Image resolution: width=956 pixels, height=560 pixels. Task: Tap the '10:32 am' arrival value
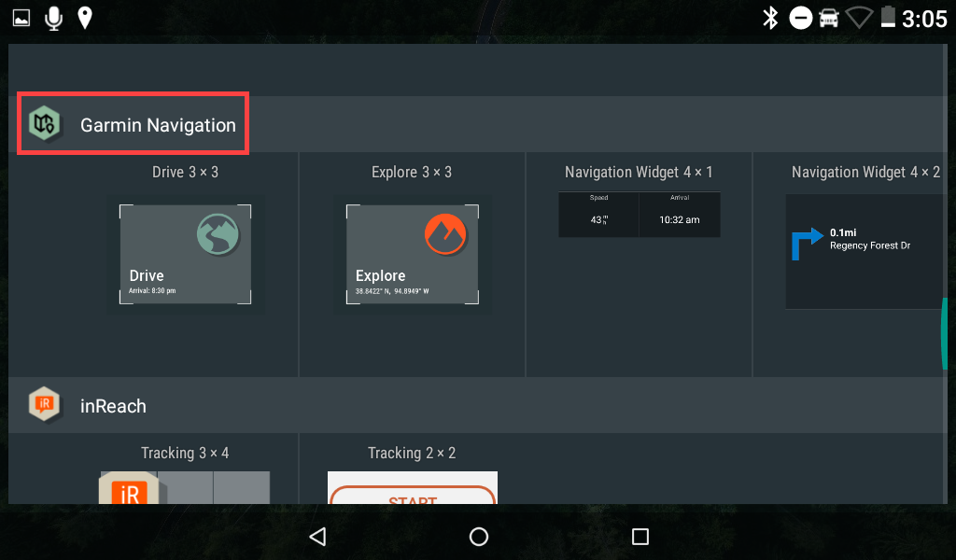[680, 220]
